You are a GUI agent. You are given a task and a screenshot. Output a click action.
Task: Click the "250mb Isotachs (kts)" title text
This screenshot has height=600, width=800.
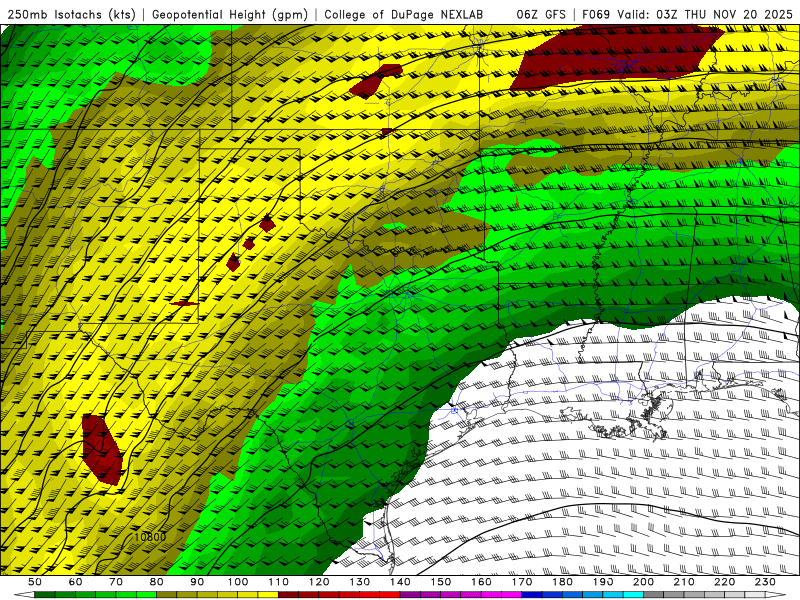[71, 14]
